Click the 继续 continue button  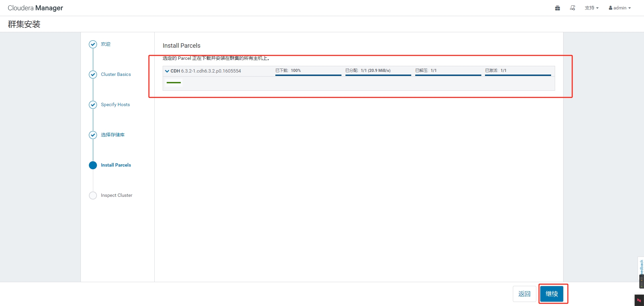552,294
